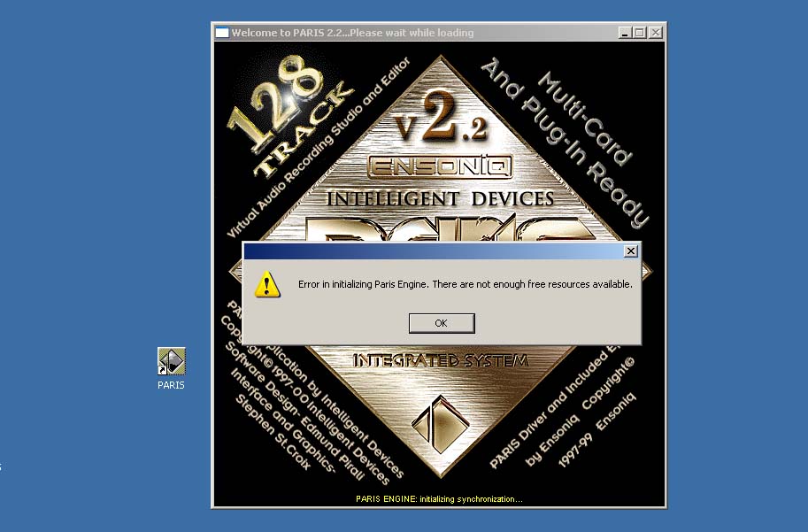Click the PARIS label under the desktop icon
The width and height of the screenshot is (808, 532).
coord(171,385)
